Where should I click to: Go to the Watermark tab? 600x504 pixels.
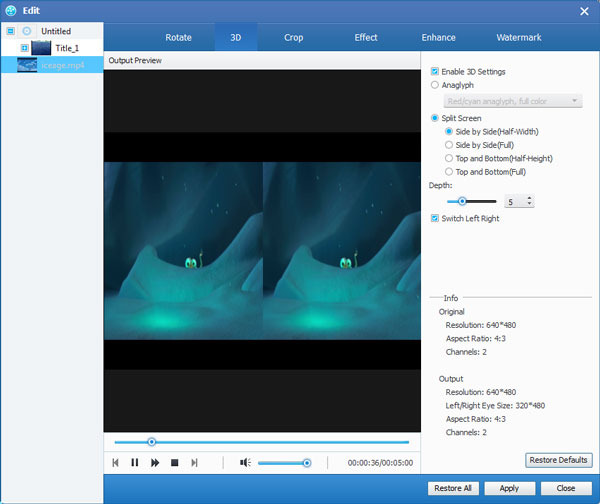pyautogui.click(x=519, y=38)
